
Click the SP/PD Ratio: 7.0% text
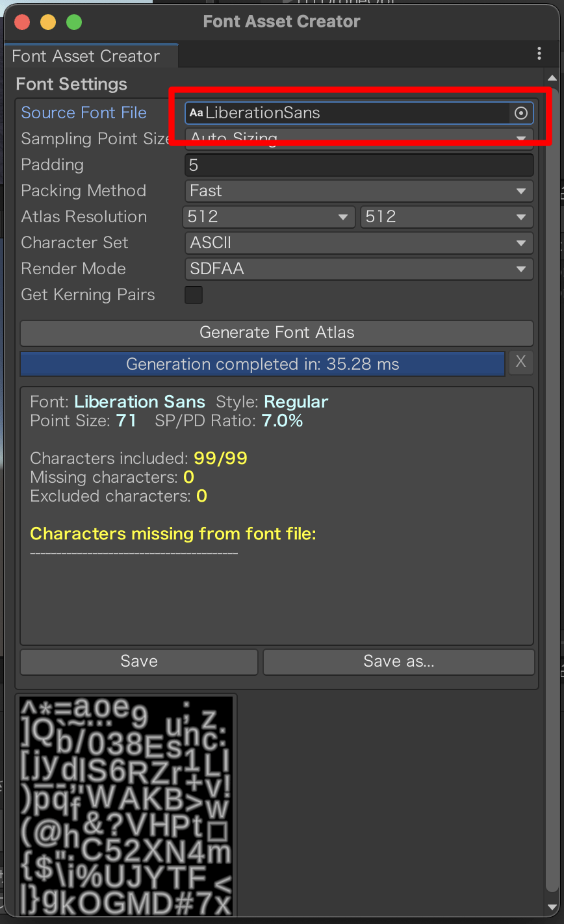[229, 421]
